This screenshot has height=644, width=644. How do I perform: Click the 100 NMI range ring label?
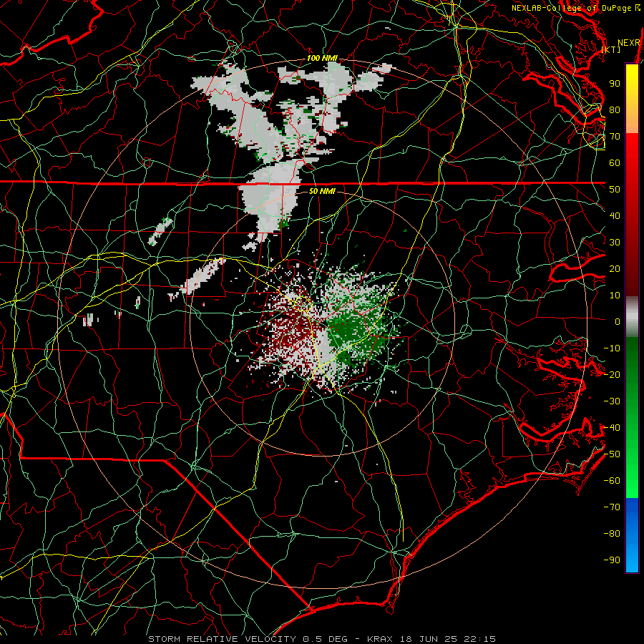(321, 59)
